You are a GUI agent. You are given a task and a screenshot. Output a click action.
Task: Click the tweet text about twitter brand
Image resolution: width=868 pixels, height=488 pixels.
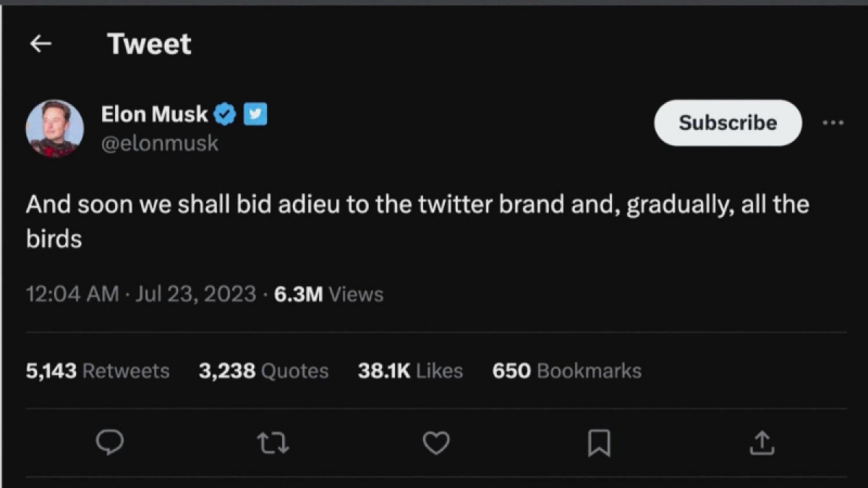point(417,205)
